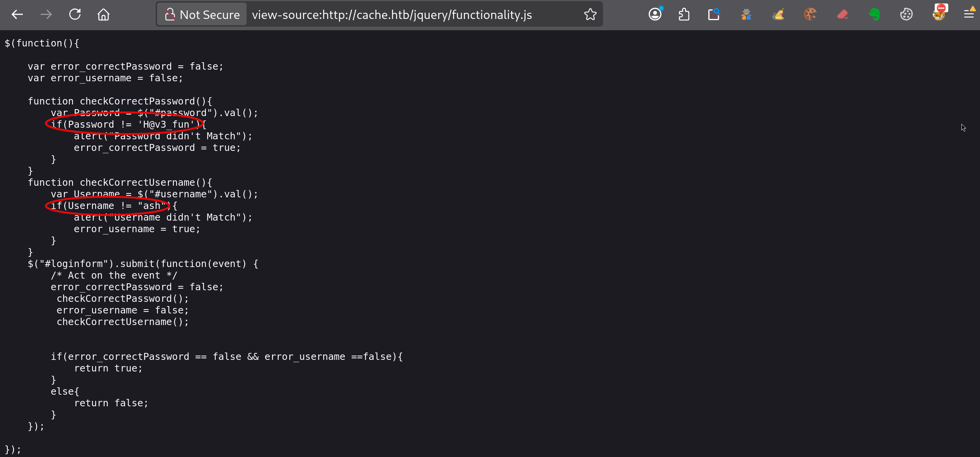The height and width of the screenshot is (457, 980).
Task: Click the 'return false;' line
Action: coord(111,403)
